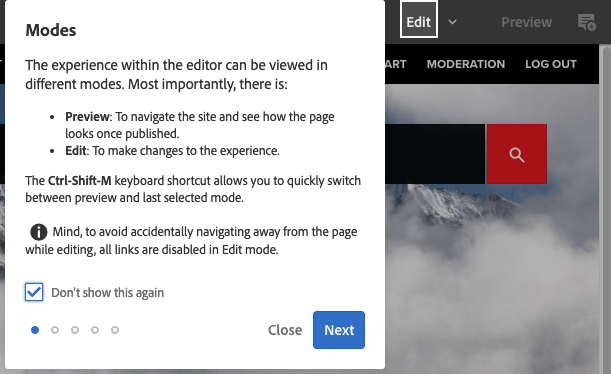Open the annotate mode icon in toolbar

click(x=586, y=22)
